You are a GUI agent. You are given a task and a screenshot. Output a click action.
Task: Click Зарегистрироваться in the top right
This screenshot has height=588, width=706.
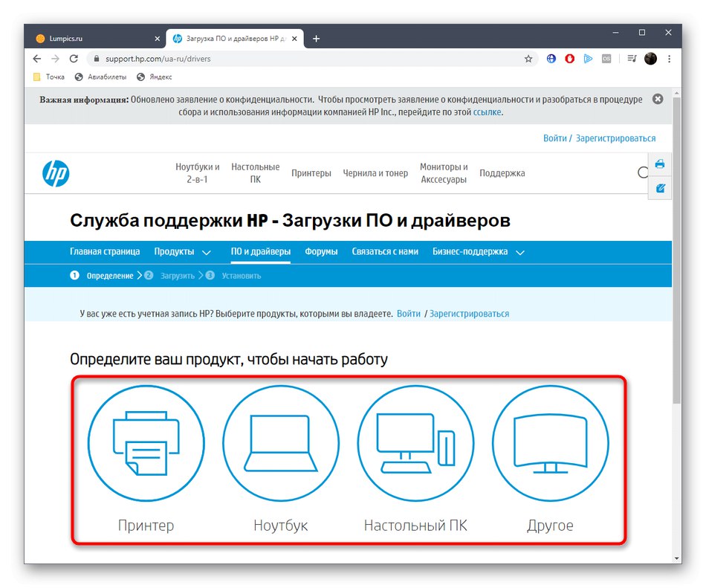tap(615, 138)
